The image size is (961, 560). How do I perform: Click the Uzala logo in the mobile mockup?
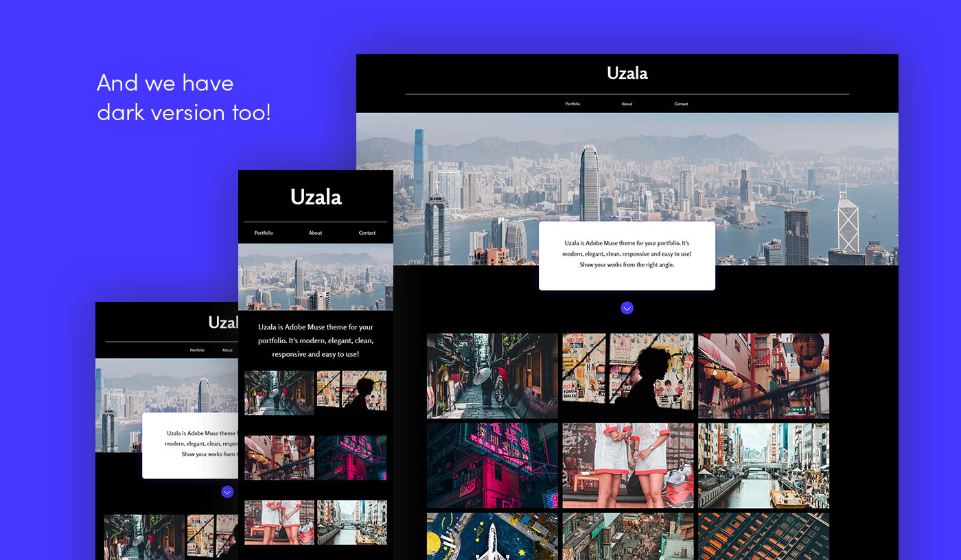point(316,197)
